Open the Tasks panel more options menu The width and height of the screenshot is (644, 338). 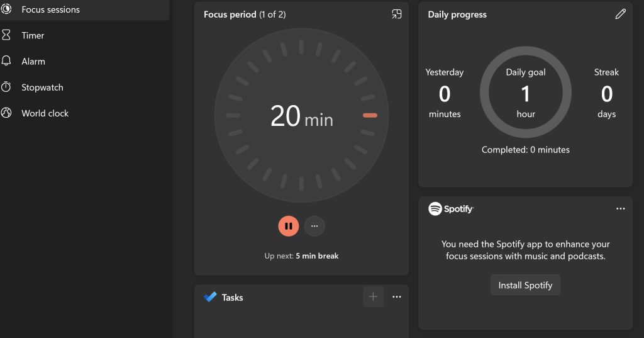coord(397,297)
